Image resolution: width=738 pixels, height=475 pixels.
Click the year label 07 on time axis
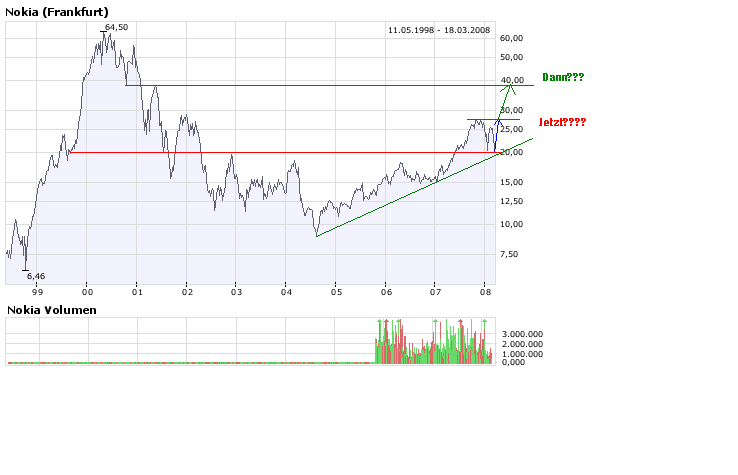[436, 292]
